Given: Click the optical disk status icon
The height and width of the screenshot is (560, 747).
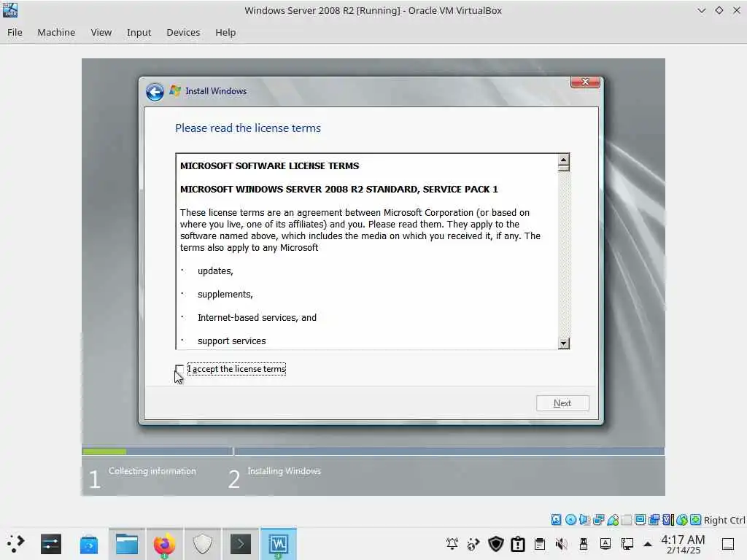Looking at the screenshot, I should [x=570, y=519].
